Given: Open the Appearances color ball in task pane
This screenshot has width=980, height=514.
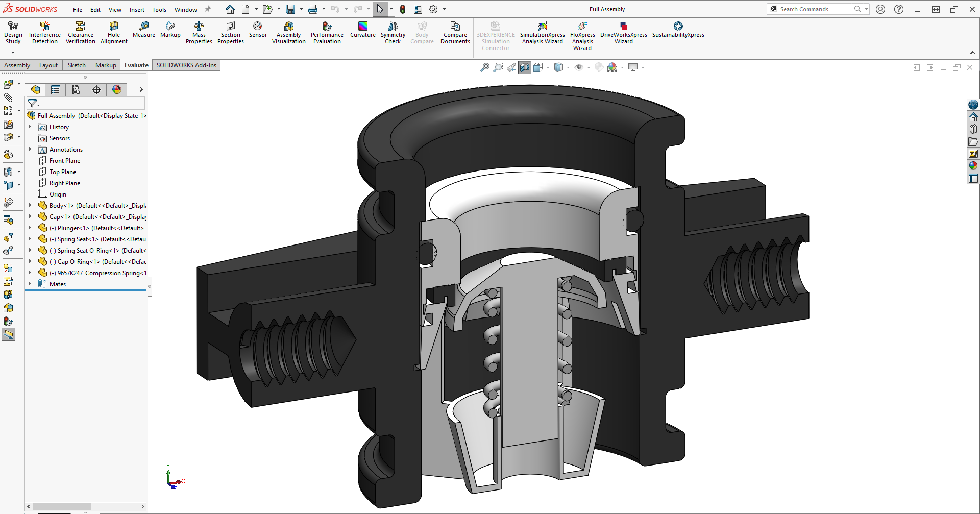Looking at the screenshot, I should [x=973, y=165].
